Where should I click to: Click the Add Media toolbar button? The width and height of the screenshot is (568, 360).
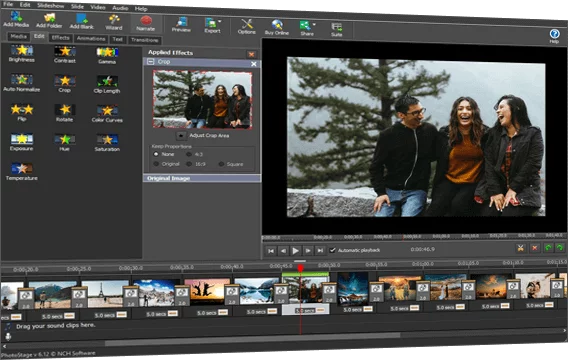click(16, 19)
